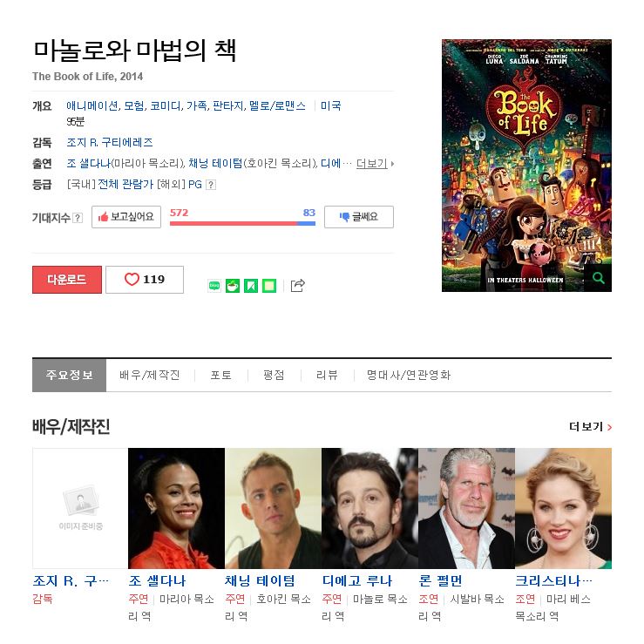Viewport: 644px width, 644px height.
Task: Select the 명대사/연관영화 tab
Action: [x=409, y=375]
